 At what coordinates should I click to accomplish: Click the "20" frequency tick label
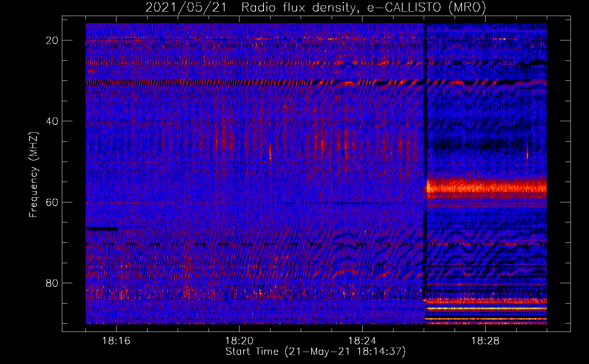click(x=52, y=40)
